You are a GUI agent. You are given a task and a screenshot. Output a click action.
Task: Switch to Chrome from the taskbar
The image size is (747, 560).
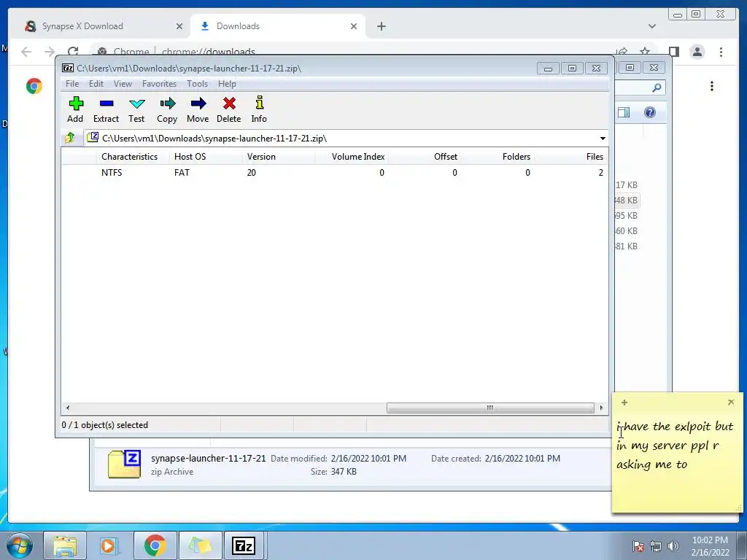[155, 545]
